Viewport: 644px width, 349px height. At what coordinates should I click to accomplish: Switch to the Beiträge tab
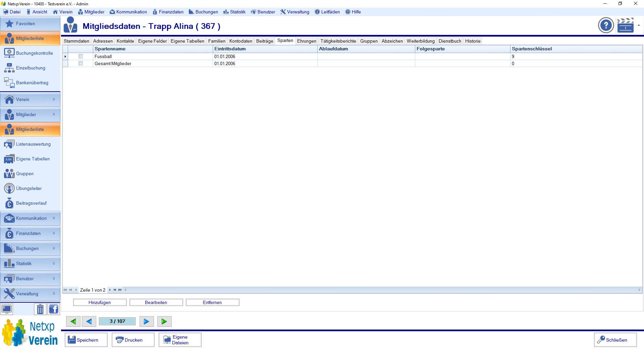tap(265, 41)
